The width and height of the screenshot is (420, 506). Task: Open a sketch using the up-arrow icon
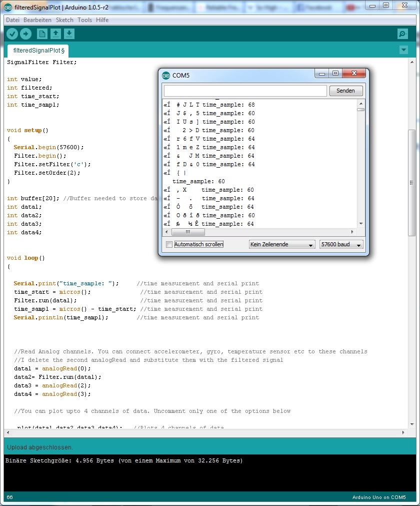(55, 34)
